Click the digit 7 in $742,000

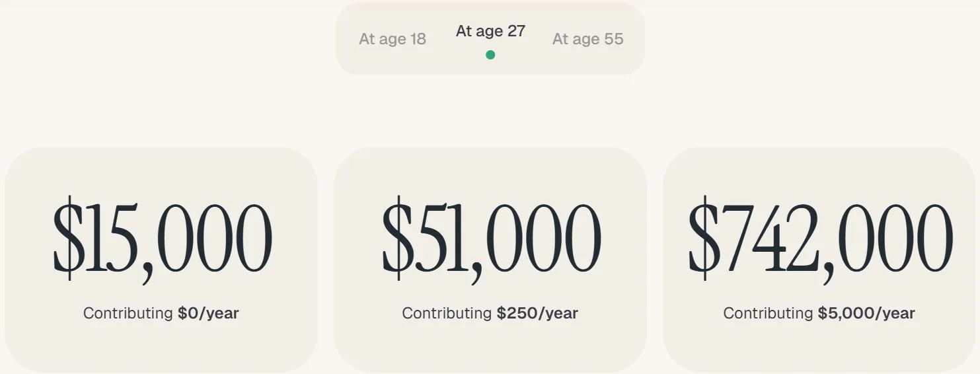(x=738, y=239)
